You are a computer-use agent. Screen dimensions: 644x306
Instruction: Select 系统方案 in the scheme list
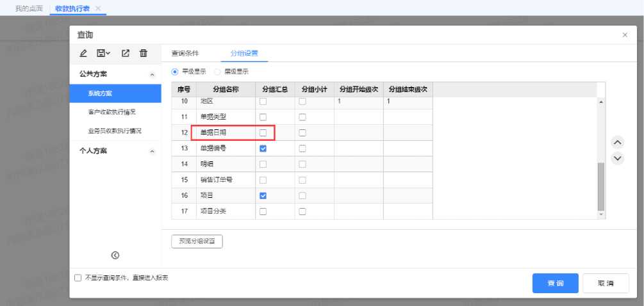(x=115, y=93)
